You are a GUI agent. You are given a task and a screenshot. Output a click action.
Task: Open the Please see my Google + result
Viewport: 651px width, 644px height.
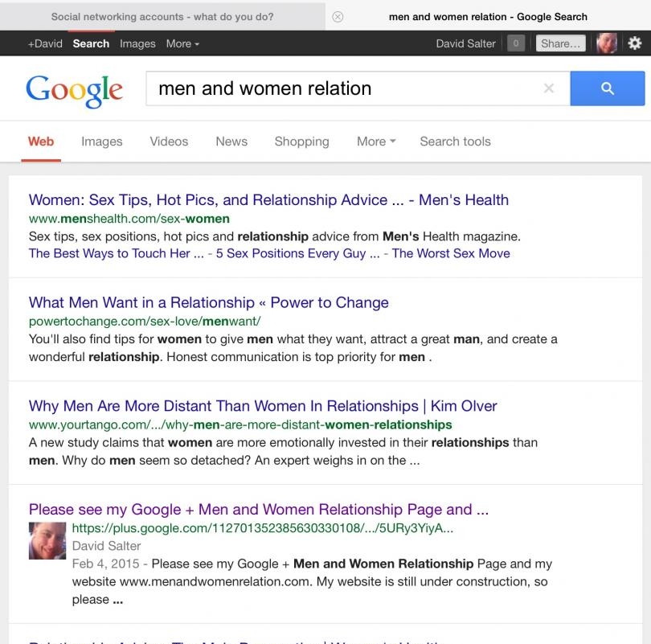[x=259, y=510]
